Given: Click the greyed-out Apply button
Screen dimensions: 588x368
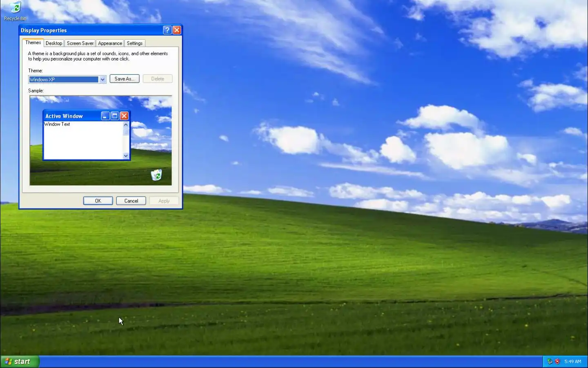Looking at the screenshot, I should (x=164, y=201).
